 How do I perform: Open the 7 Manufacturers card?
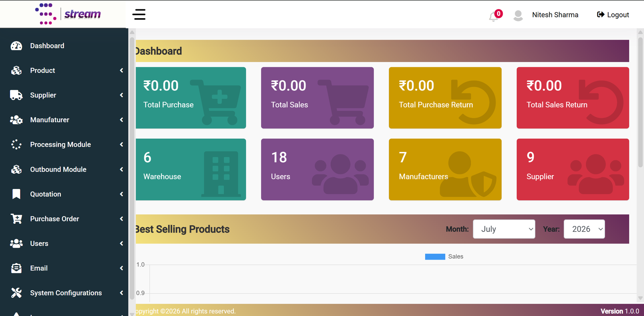coord(445,169)
